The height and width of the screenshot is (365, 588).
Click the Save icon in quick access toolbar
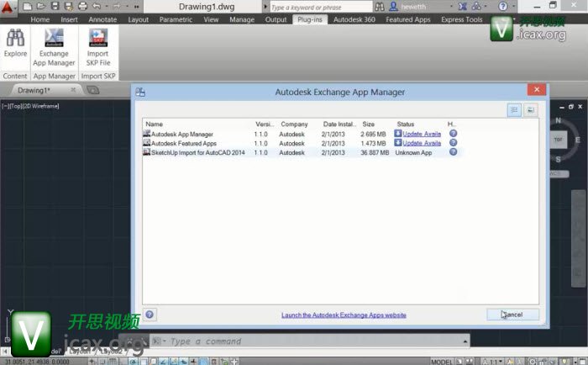click(x=55, y=7)
